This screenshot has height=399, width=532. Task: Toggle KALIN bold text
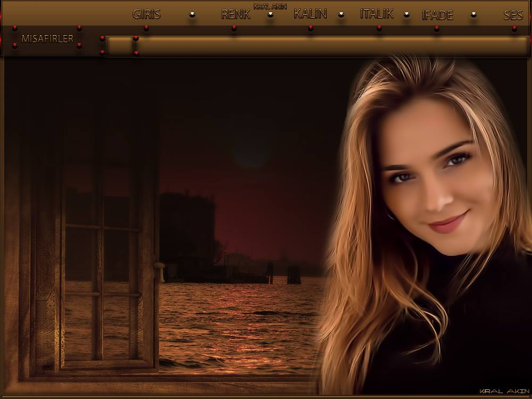pyautogui.click(x=310, y=14)
